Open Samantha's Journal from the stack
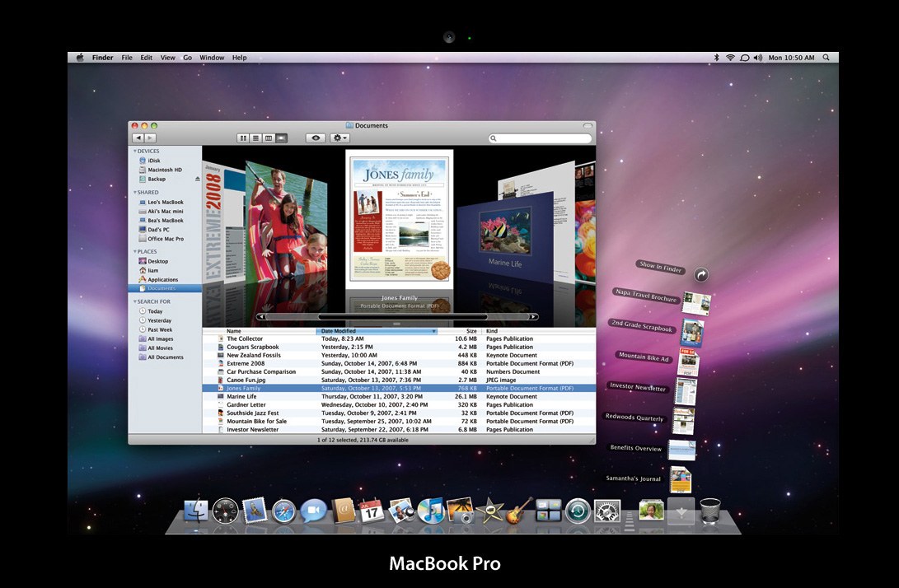This screenshot has width=899, height=588. click(681, 480)
